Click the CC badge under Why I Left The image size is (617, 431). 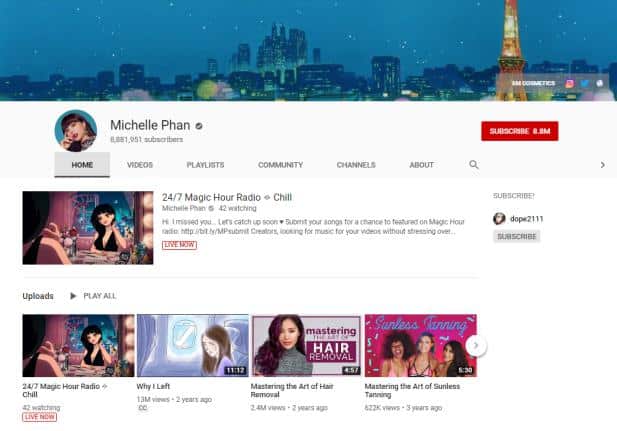click(x=142, y=409)
